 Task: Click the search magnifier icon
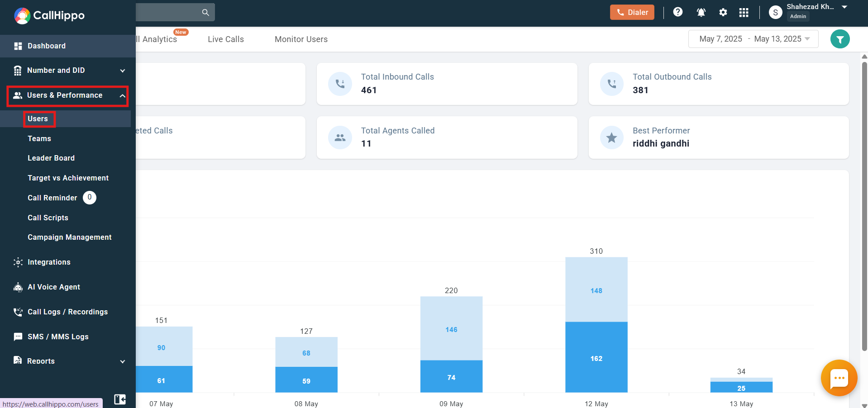(205, 12)
